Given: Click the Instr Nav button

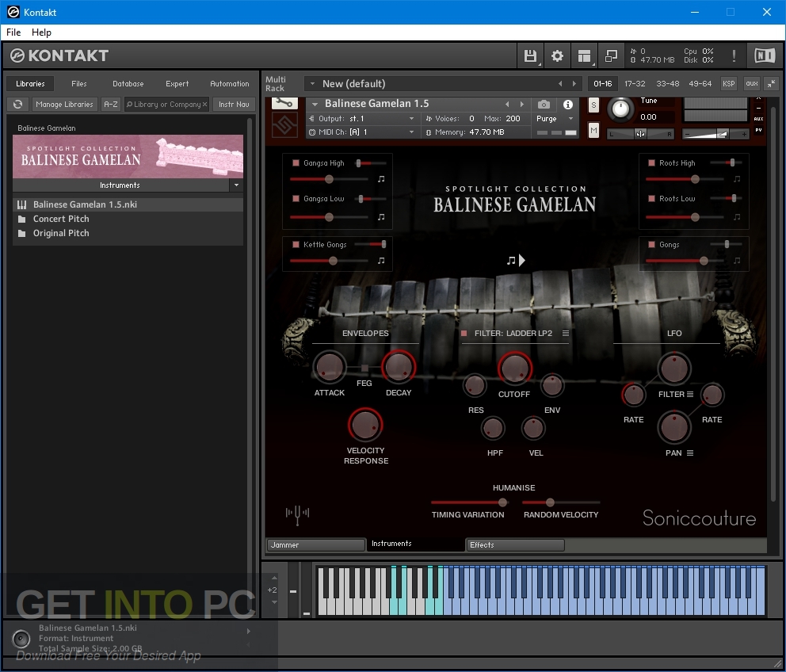Looking at the screenshot, I should tap(234, 105).
